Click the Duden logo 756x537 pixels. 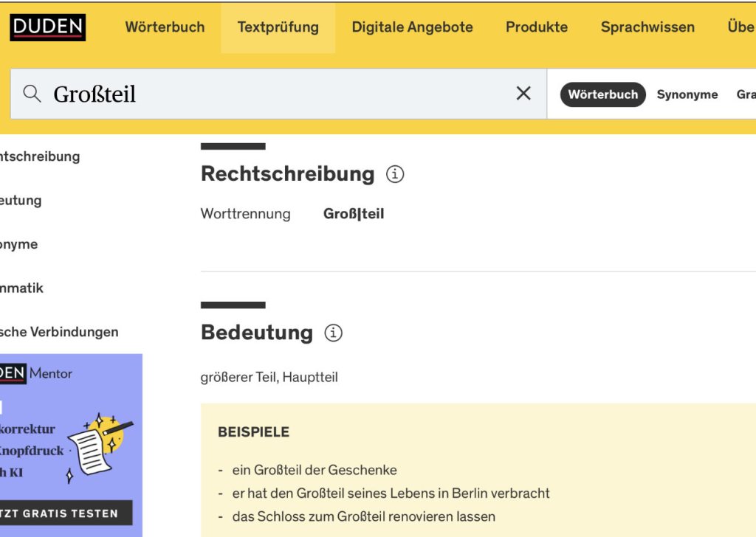click(48, 27)
